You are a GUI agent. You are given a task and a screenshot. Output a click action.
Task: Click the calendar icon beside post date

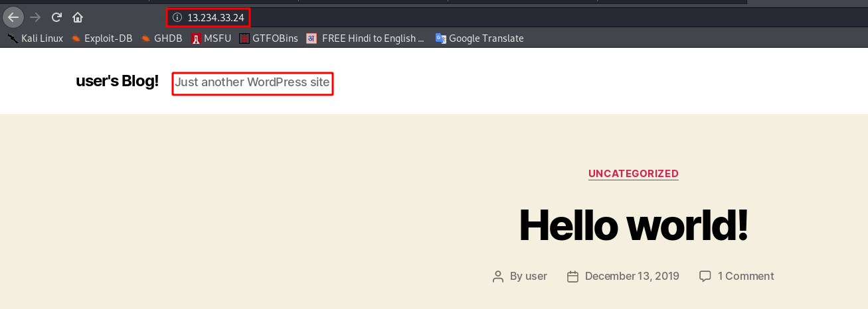pyautogui.click(x=572, y=277)
